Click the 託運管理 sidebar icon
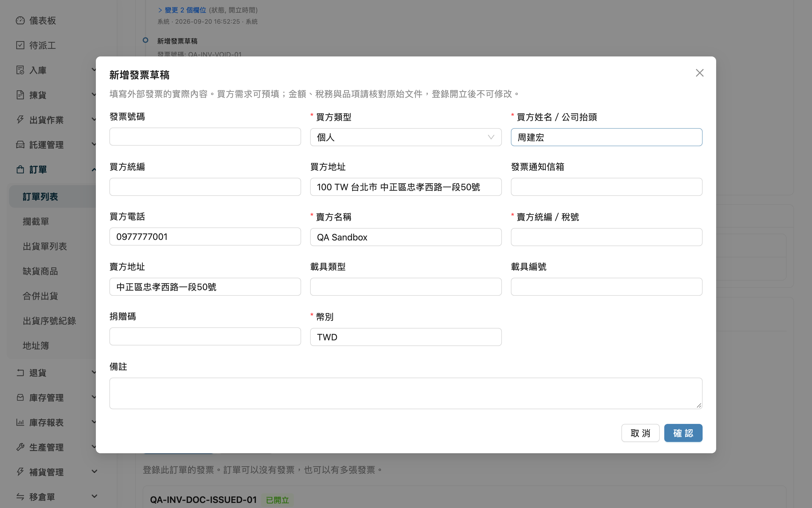Image resolution: width=812 pixels, height=508 pixels. point(20,145)
